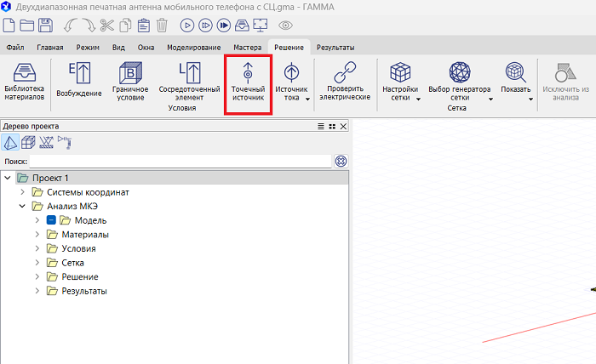Toggle the eye visibility icon in toolbar
This screenshot has height=364, width=596.
285,25
